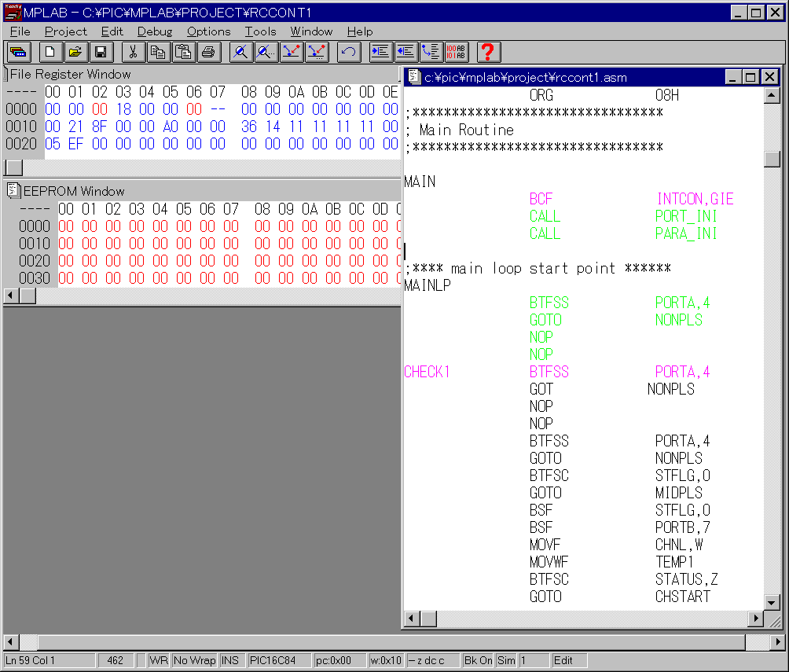The height and width of the screenshot is (672, 789).
Task: Save the file with floppy icon
Action: [x=101, y=52]
